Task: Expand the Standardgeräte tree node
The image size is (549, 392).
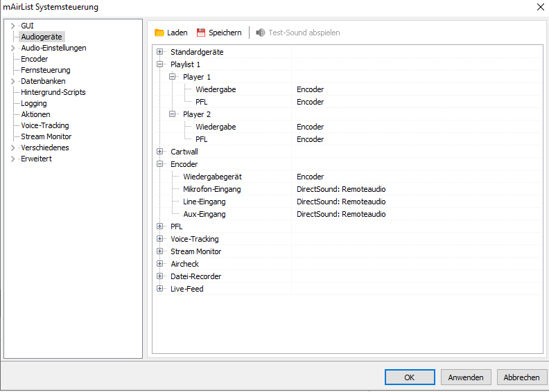Action: (160, 52)
